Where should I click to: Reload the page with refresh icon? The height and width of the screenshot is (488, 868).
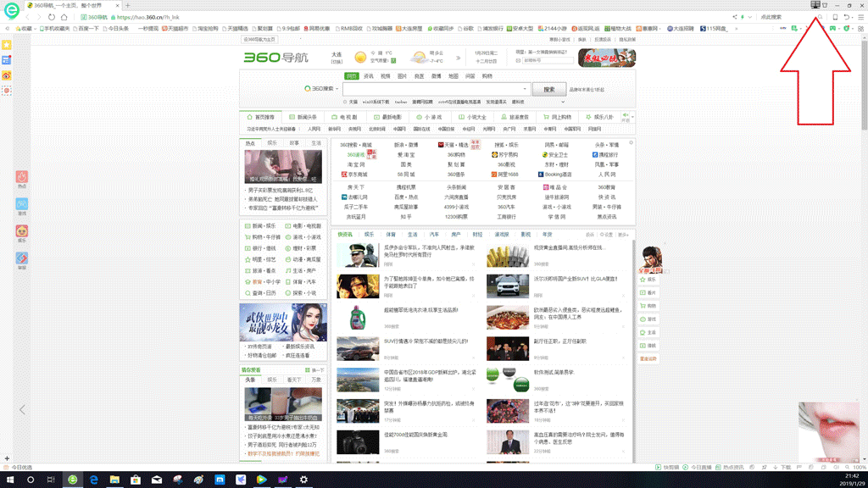pyautogui.click(x=52, y=17)
